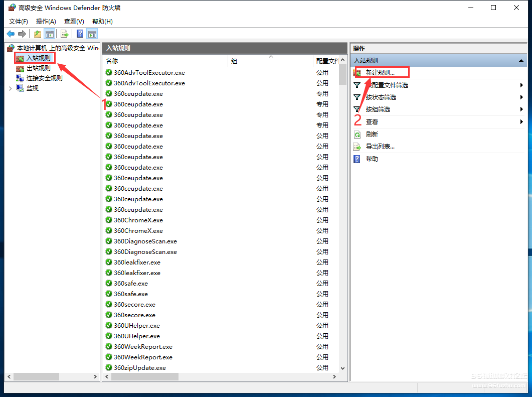Viewport: 532px width, 397px height.
Task: Click 帮助 in the actions pane
Action: pyautogui.click(x=372, y=159)
